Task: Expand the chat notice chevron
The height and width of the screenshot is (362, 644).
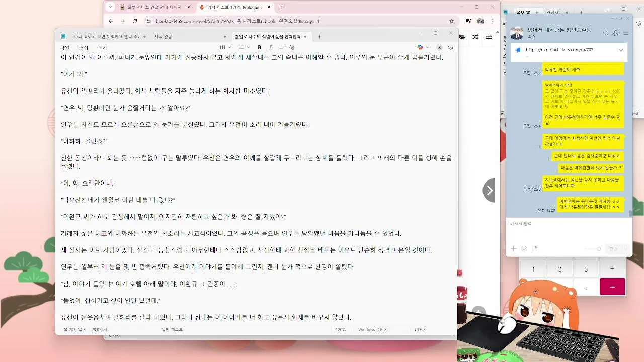Action: point(621,50)
